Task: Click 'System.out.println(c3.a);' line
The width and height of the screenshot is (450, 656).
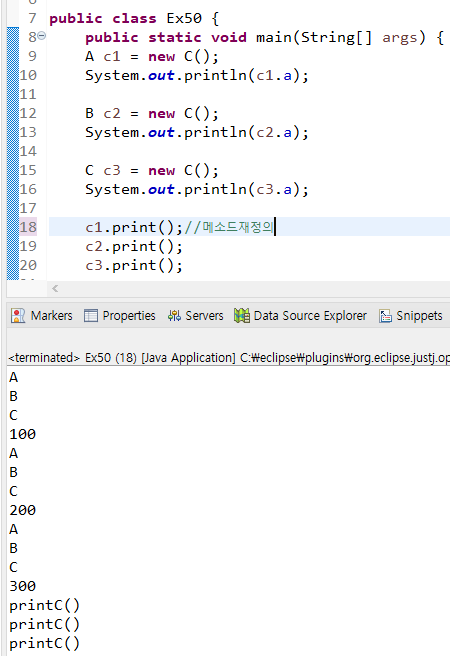Action: [x=197, y=189]
